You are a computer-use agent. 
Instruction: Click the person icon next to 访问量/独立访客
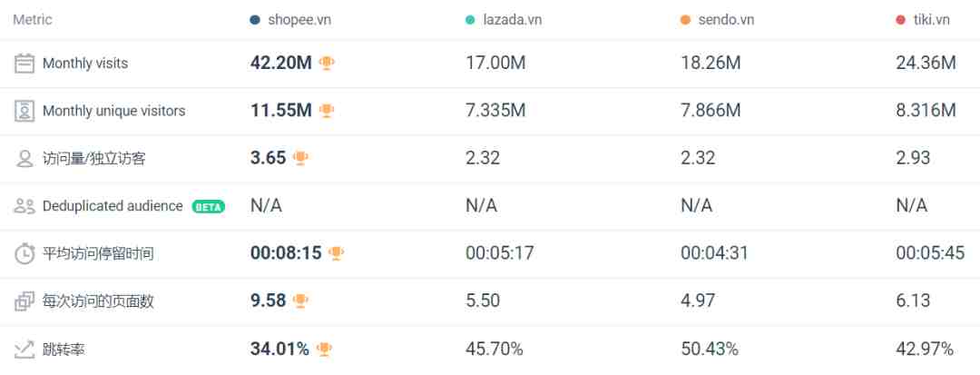(x=24, y=159)
